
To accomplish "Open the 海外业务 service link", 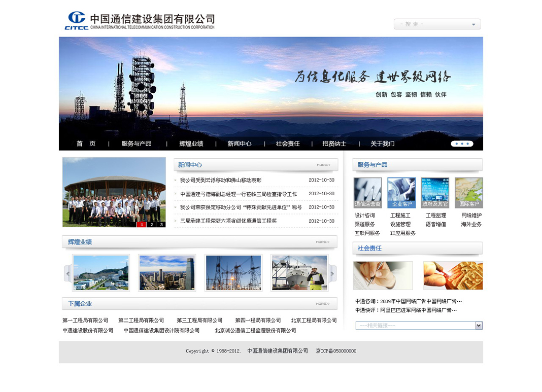I will click(x=471, y=225).
